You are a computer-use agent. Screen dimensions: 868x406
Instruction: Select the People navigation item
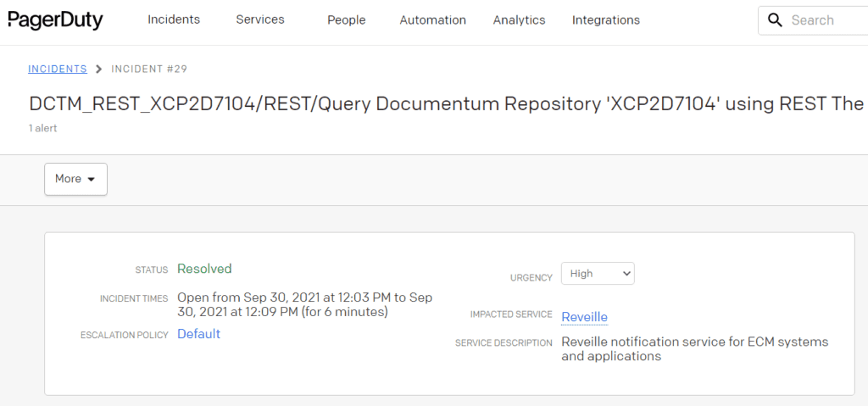click(347, 20)
